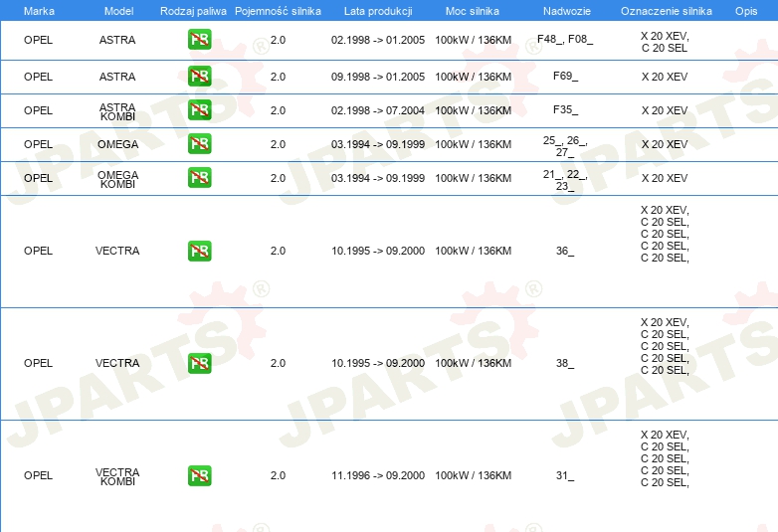Click the fuel icon in the VECTRA KOMBI row
The height and width of the screenshot is (532, 778).
[199, 476]
